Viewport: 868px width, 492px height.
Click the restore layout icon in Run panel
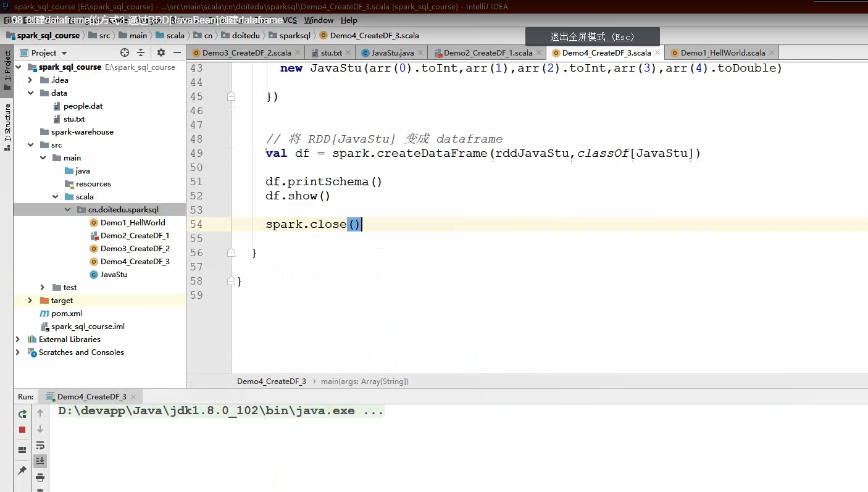point(22,450)
